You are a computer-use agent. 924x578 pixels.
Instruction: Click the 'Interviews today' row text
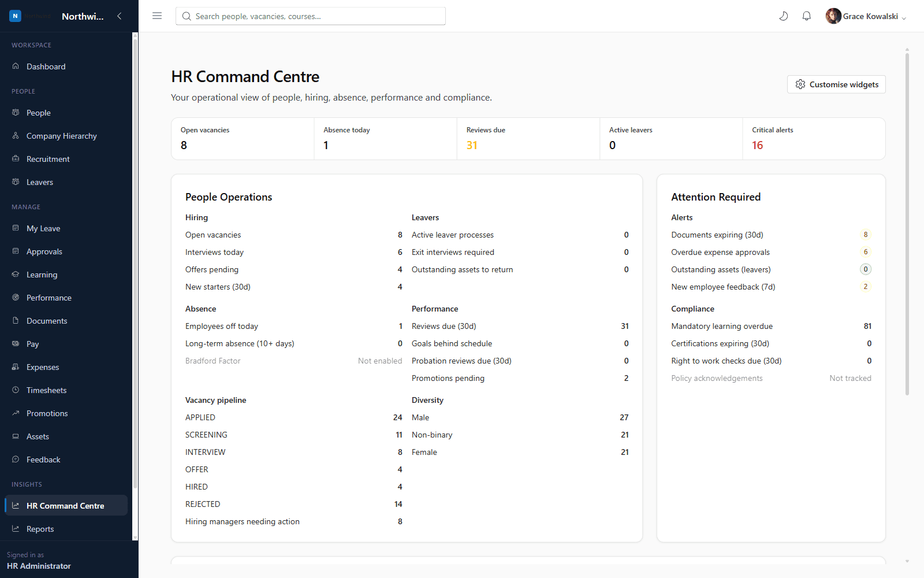(214, 252)
